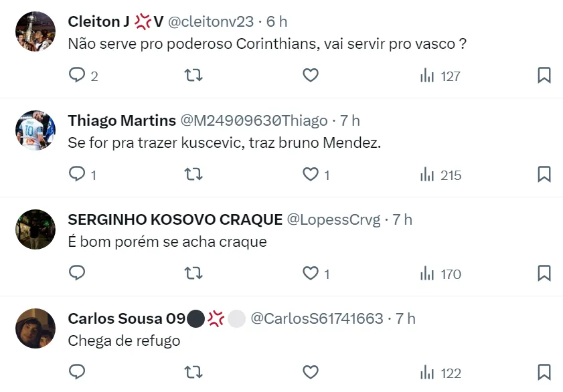Open Thiago Martins' profile avatar
The image size is (563, 392).
coord(35,130)
